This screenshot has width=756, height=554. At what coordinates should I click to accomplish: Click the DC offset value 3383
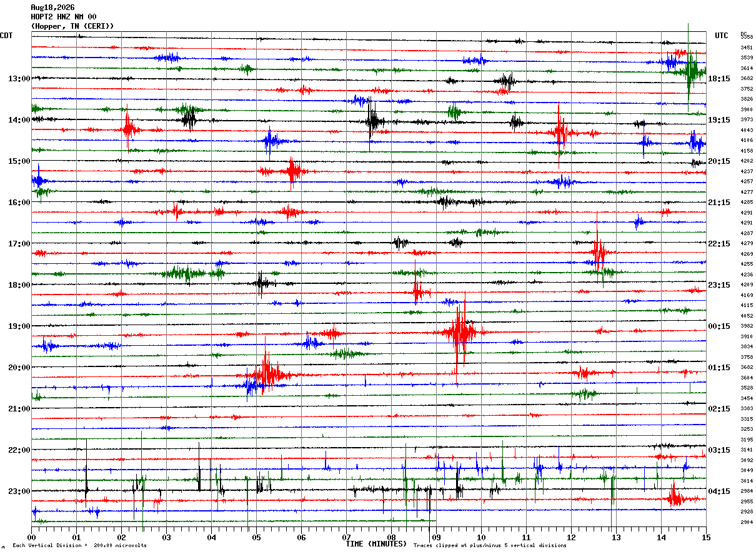(x=747, y=408)
